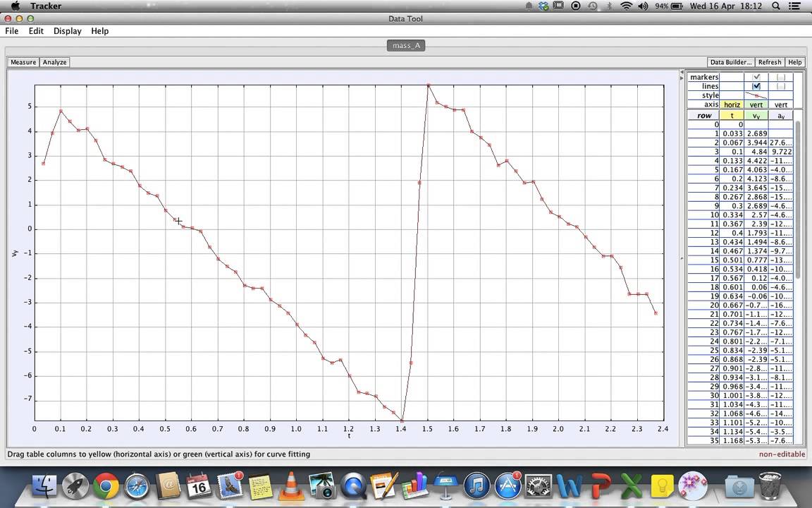Open Calendar icon showing 16
This screenshot has width=812, height=508.
tap(198, 485)
